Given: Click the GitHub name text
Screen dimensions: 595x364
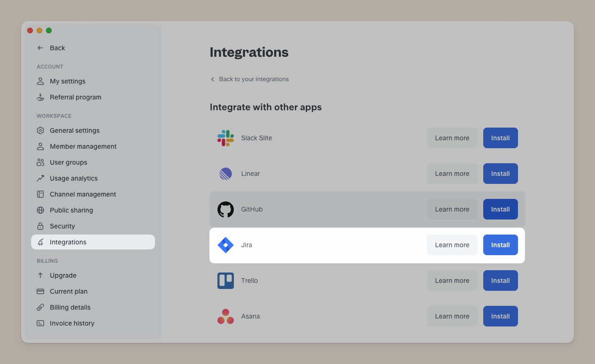Looking at the screenshot, I should click(x=252, y=209).
